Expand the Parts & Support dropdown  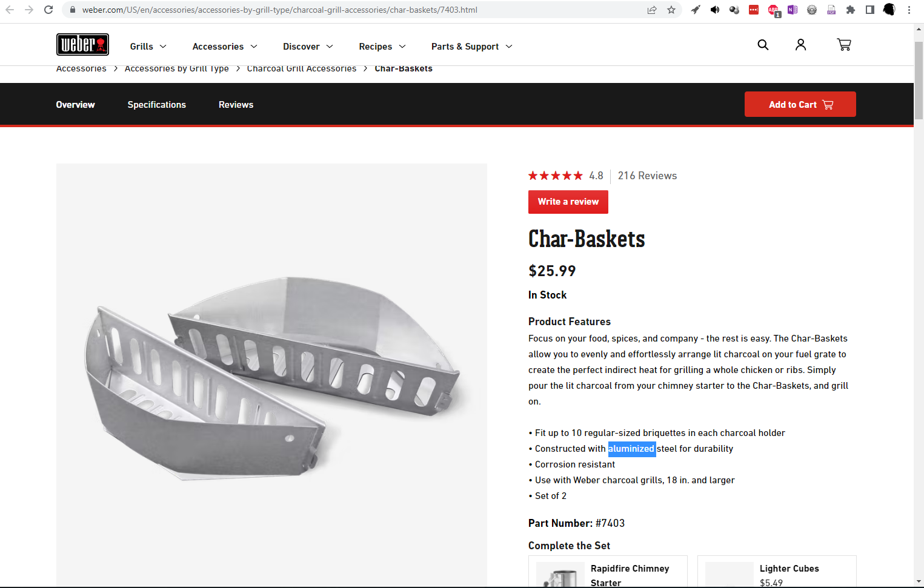(471, 47)
